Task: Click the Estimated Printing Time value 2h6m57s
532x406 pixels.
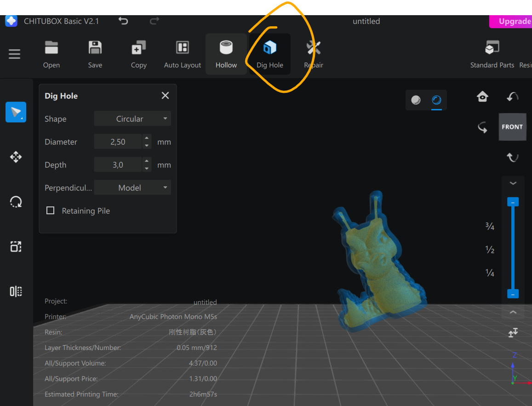Action: 203,394
